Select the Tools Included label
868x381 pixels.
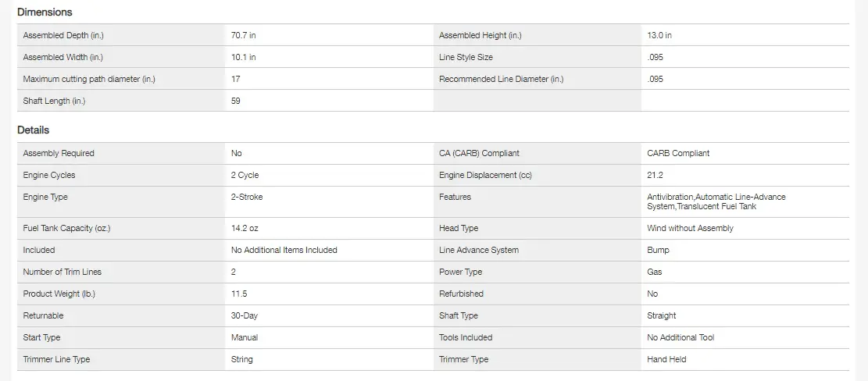coord(466,337)
